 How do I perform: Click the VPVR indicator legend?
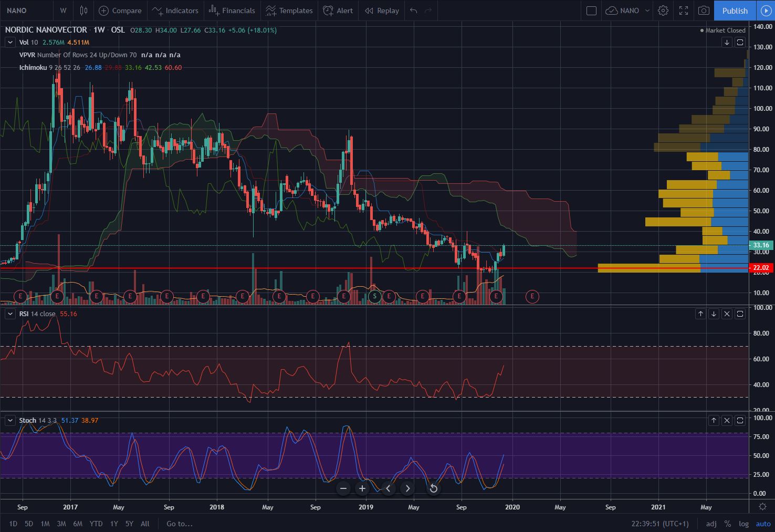point(100,55)
